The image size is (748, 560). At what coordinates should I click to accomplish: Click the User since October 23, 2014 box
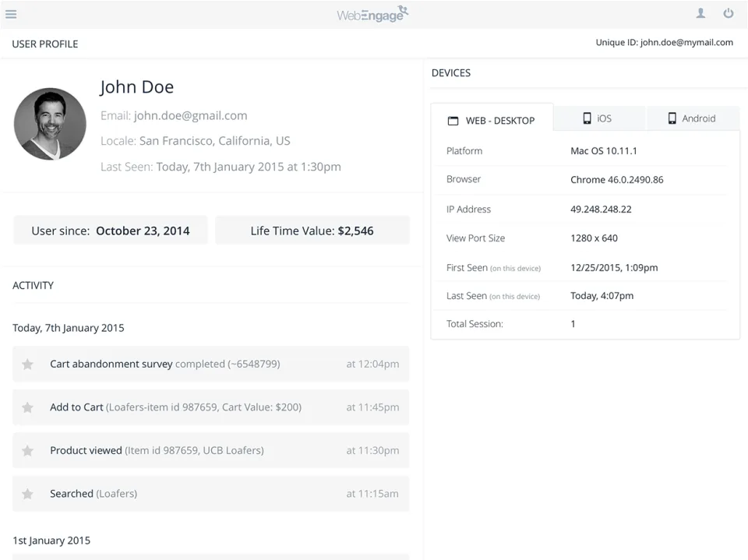(x=111, y=231)
